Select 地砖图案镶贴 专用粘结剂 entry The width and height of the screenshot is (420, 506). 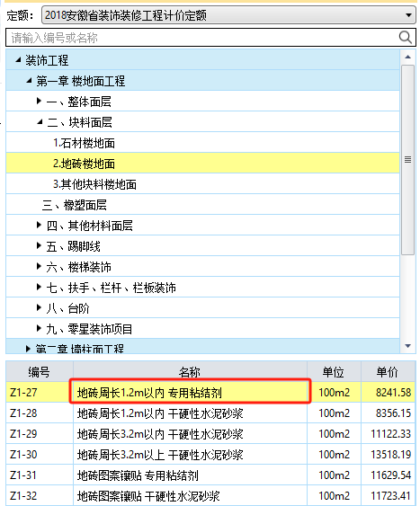click(190, 475)
